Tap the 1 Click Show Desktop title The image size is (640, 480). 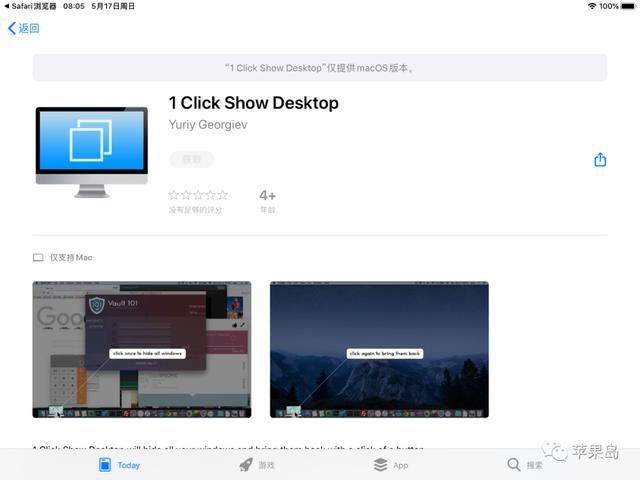253,103
